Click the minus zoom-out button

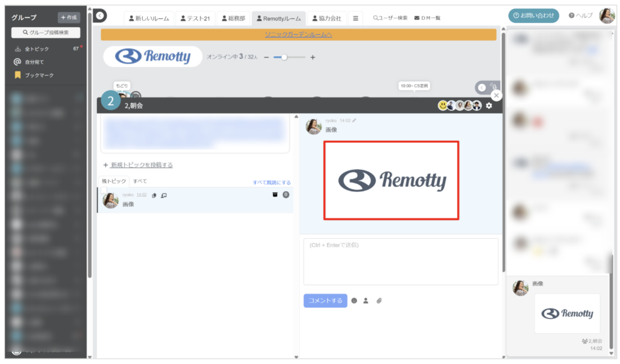(x=266, y=57)
